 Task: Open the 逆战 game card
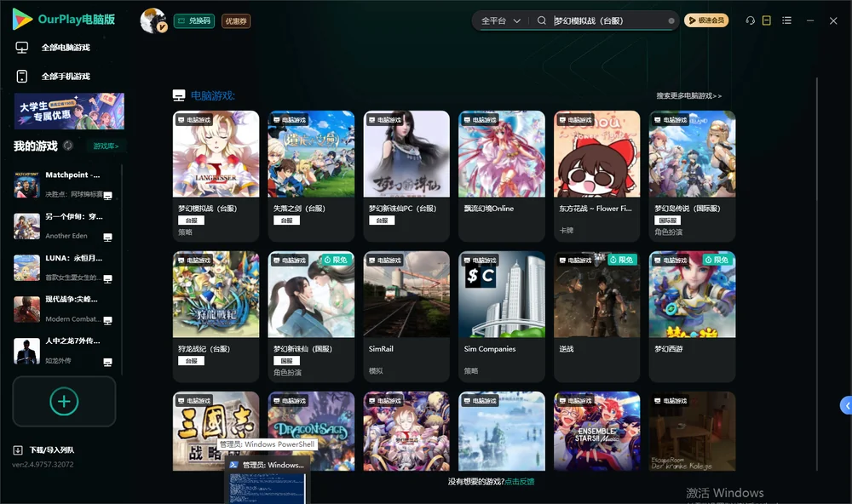[x=596, y=317]
